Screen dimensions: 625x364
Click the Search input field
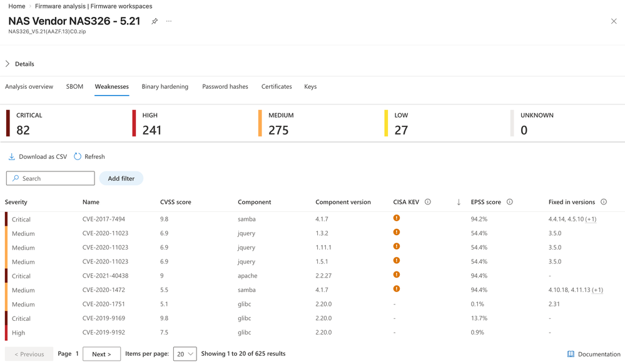(51, 178)
